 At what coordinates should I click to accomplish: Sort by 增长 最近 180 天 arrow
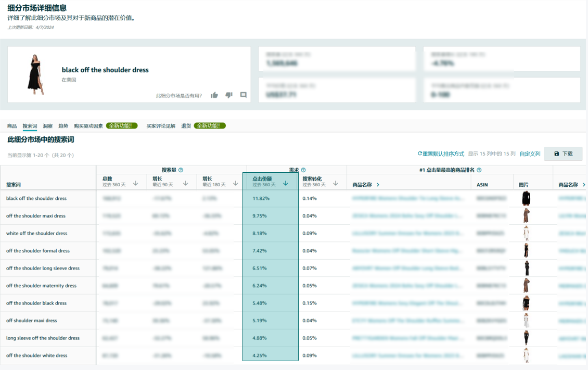pos(236,183)
